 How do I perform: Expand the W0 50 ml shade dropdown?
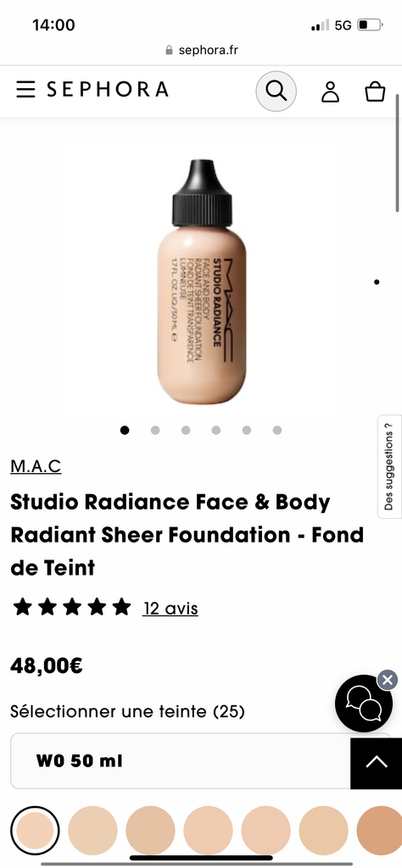click(181, 761)
